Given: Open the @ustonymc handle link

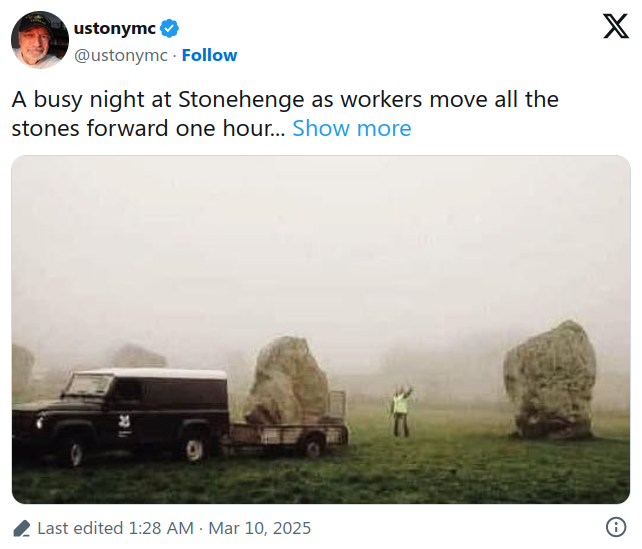Looking at the screenshot, I should pyautogui.click(x=121, y=55).
